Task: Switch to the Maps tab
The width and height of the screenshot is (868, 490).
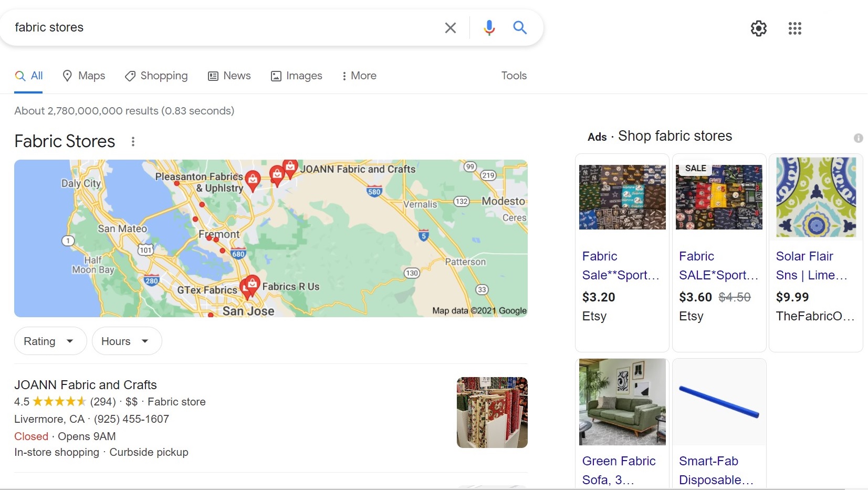Action: 84,76
